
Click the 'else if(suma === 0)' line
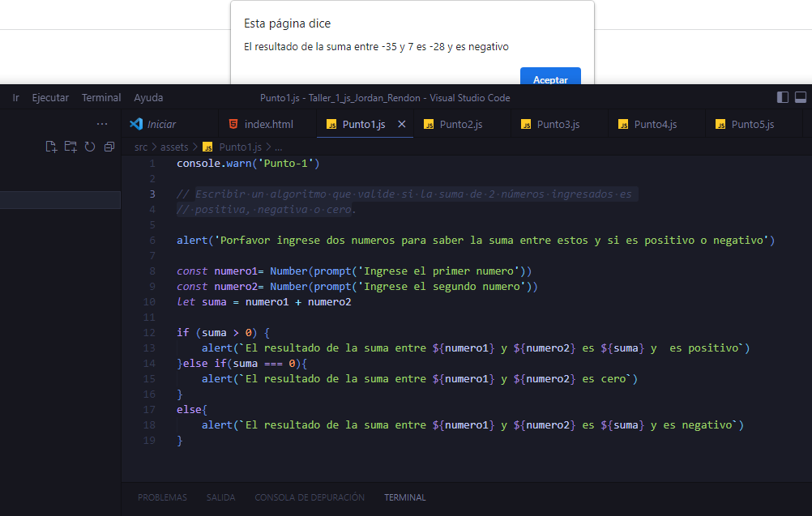coord(241,364)
